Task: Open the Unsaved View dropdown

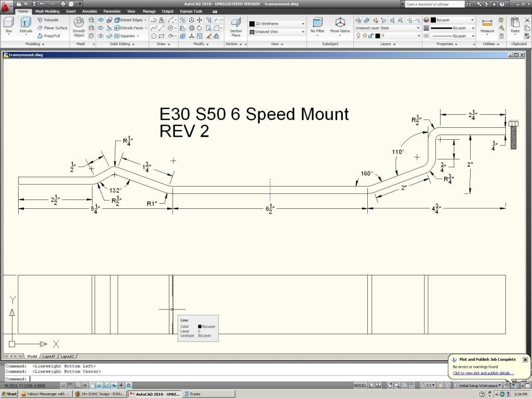Action: click(x=277, y=32)
